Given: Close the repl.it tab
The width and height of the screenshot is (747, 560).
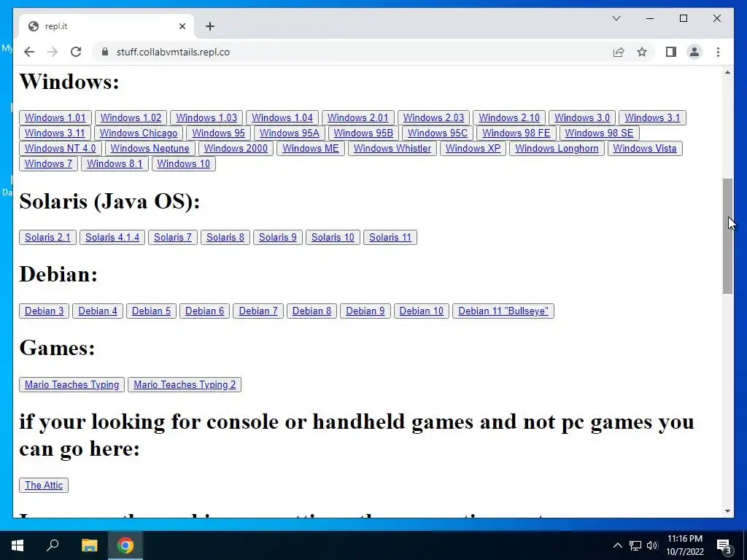Looking at the screenshot, I should pyautogui.click(x=182, y=26).
